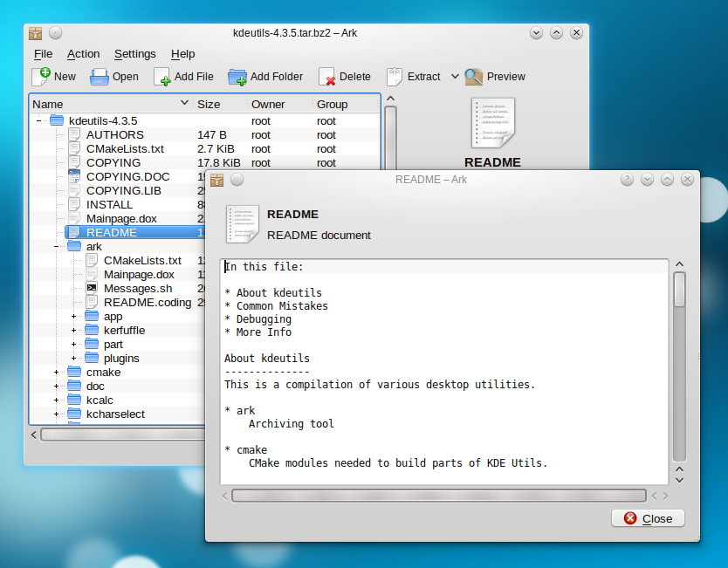728x568 pixels.
Task: Click scroll-up arrow of README text area
Action: 679,264
